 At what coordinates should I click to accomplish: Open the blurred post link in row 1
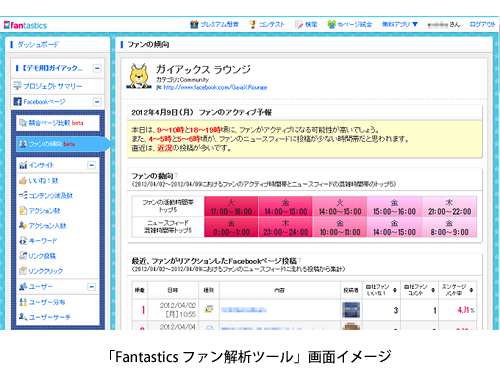pyautogui.click(x=244, y=310)
